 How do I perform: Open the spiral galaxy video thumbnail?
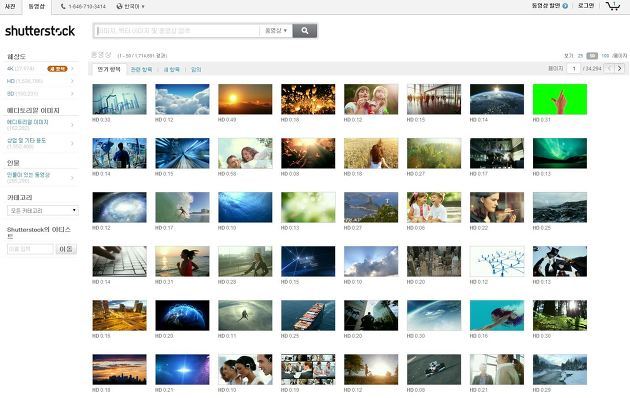pos(119,207)
